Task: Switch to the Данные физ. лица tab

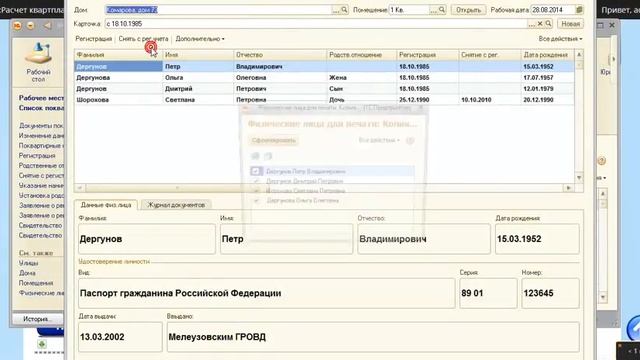Action: tap(106, 205)
